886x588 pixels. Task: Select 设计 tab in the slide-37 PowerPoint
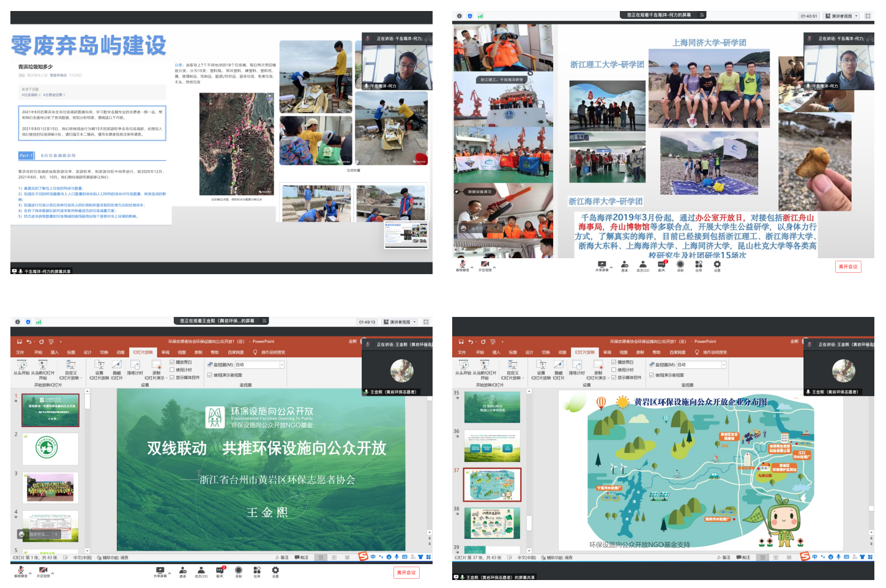(529, 352)
